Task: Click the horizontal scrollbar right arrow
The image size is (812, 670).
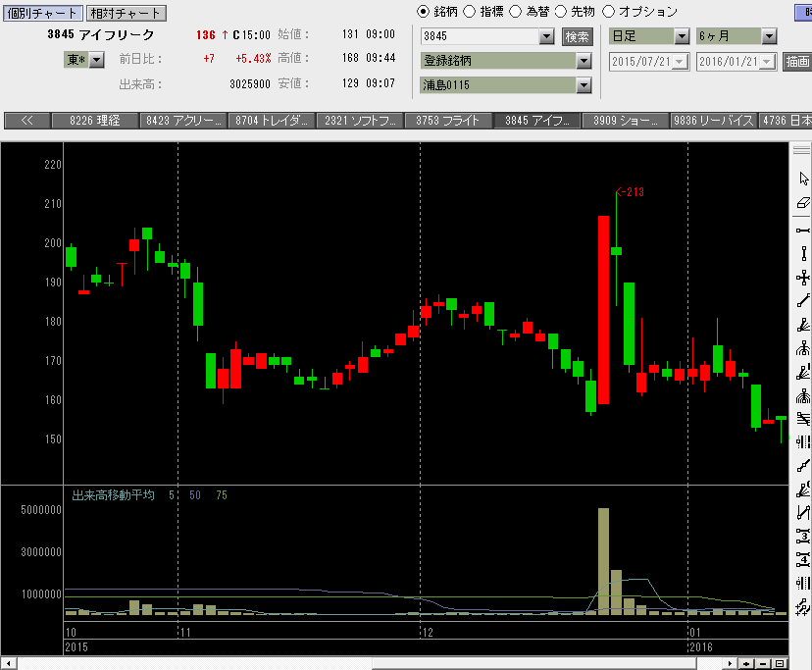Action: (x=730, y=664)
